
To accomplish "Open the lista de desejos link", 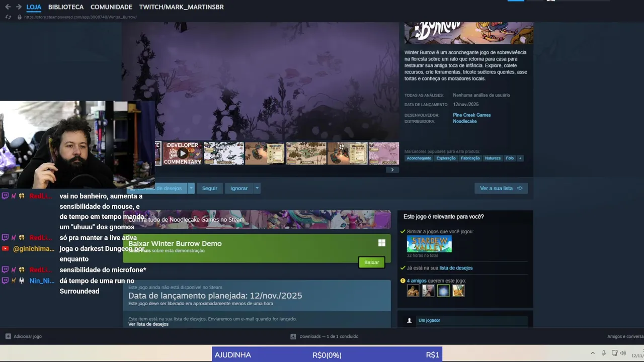I will (x=456, y=268).
